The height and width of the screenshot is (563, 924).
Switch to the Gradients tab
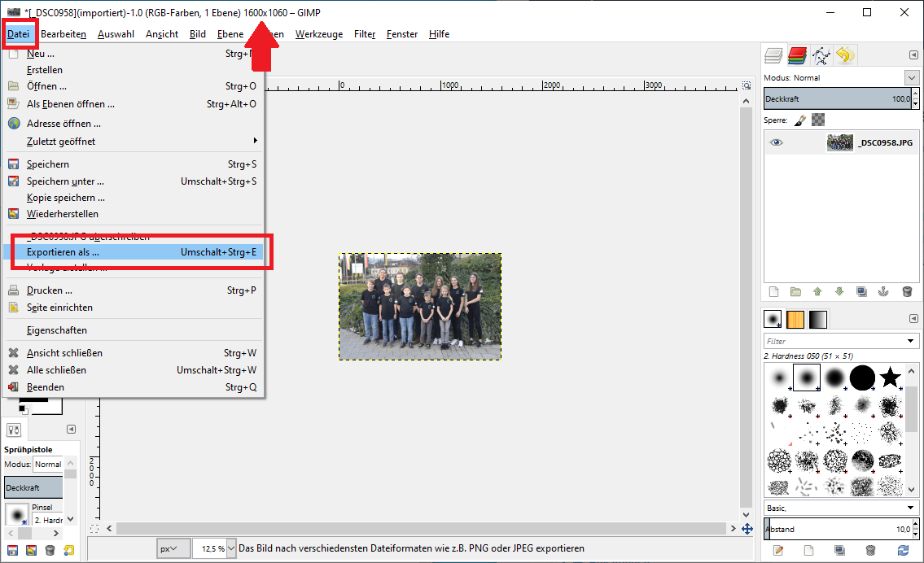coord(818,319)
